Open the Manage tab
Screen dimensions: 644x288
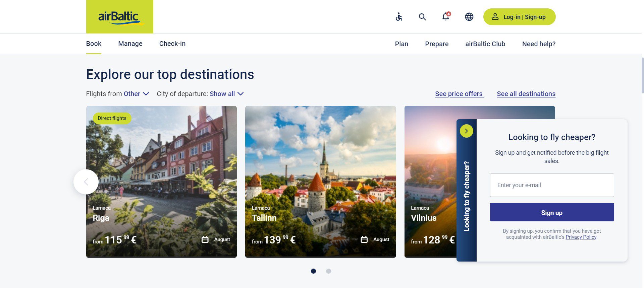(130, 44)
